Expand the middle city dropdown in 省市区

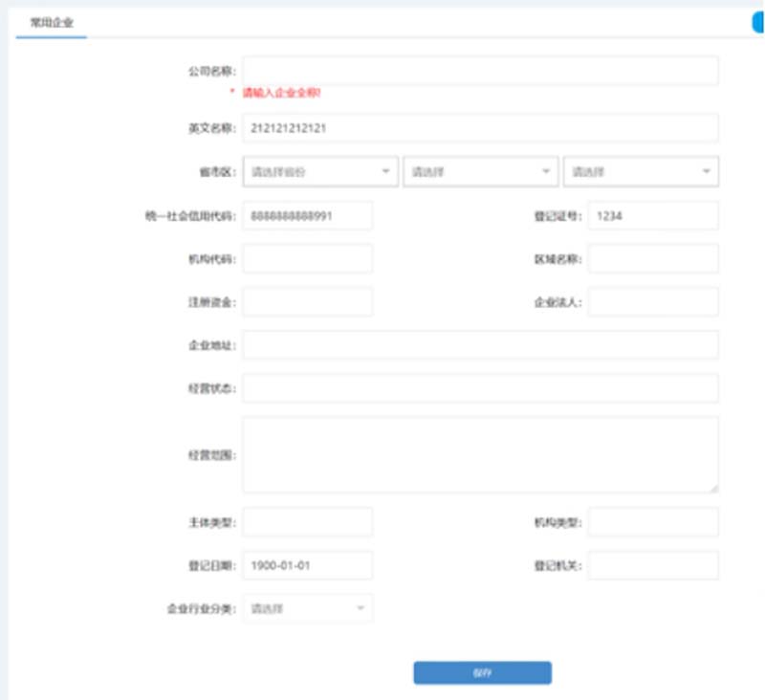(480, 172)
